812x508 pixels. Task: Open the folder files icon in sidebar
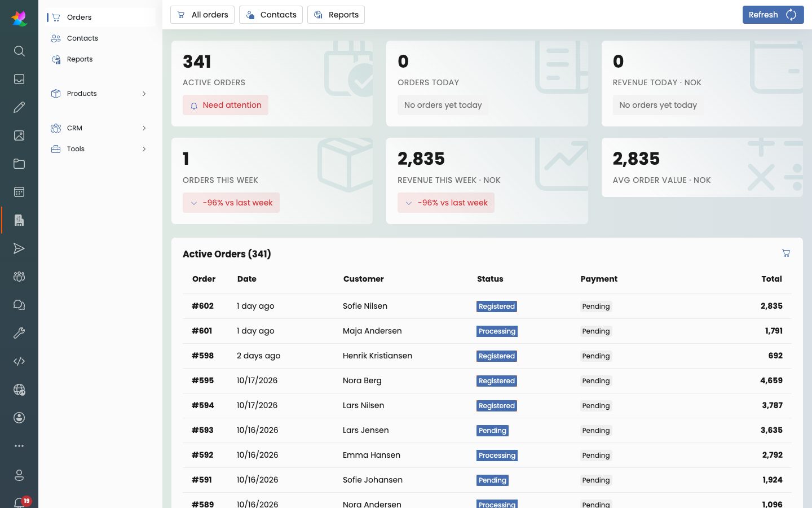tap(19, 164)
